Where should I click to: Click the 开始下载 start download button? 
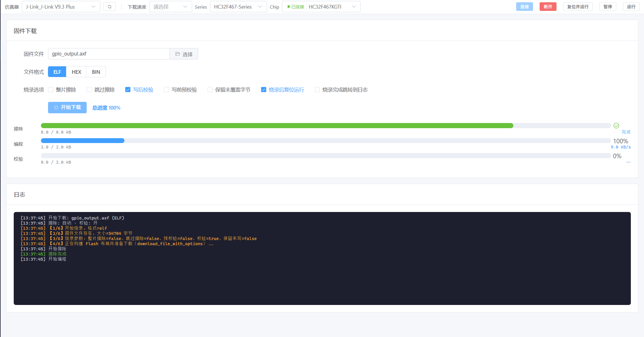(67, 108)
